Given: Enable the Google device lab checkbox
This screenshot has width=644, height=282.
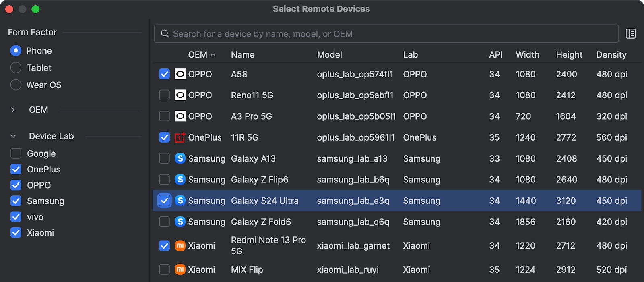Looking at the screenshot, I should (x=16, y=153).
